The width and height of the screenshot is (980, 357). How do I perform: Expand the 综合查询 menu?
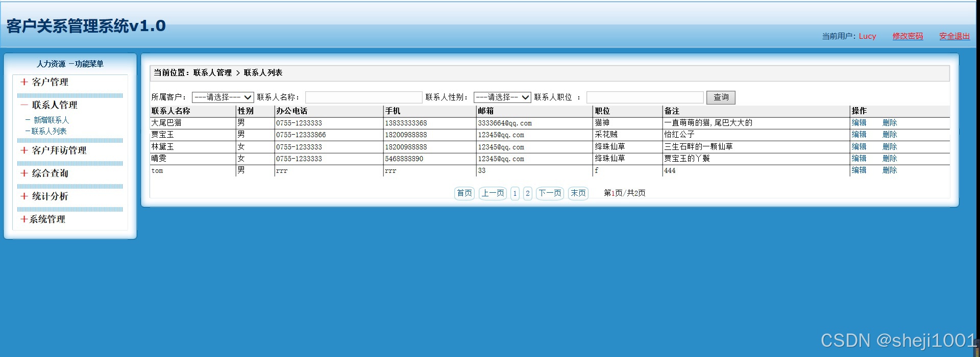click(x=44, y=173)
